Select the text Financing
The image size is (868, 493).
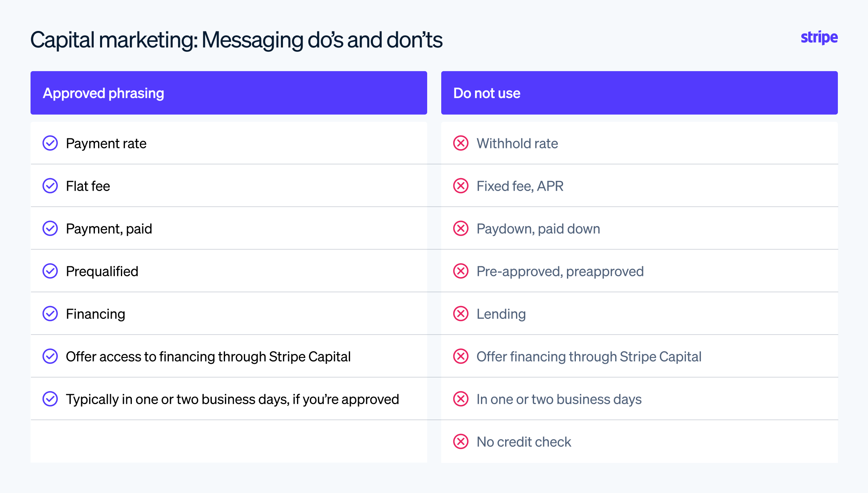click(96, 314)
